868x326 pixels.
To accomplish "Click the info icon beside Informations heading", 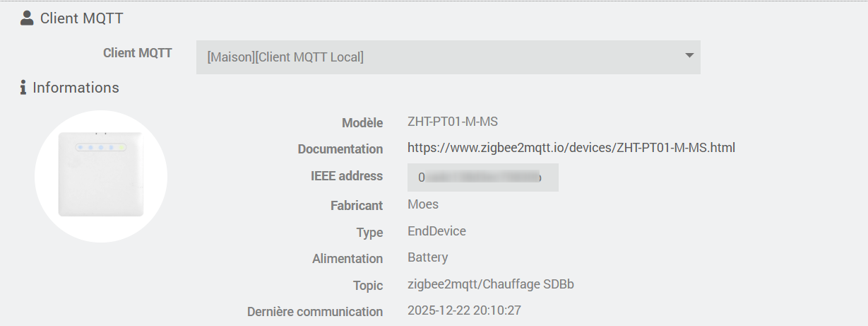I will [x=23, y=88].
